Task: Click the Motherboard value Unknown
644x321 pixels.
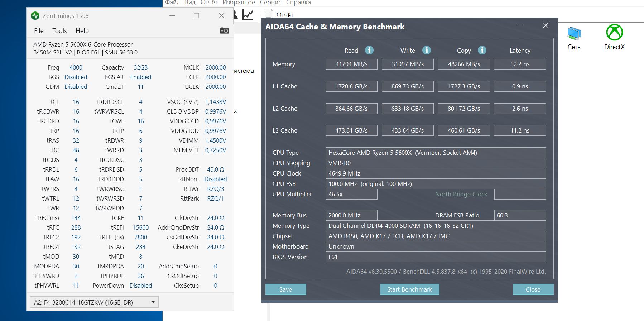Action: point(436,246)
